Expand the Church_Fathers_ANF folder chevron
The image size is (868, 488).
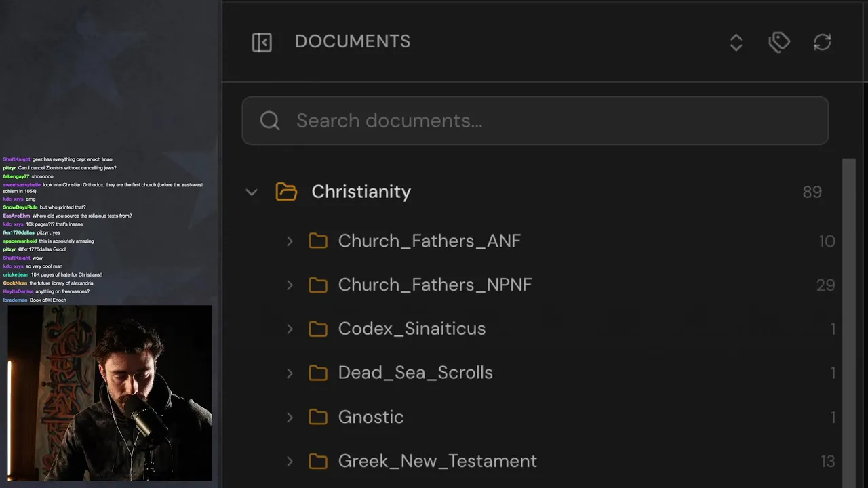click(290, 241)
